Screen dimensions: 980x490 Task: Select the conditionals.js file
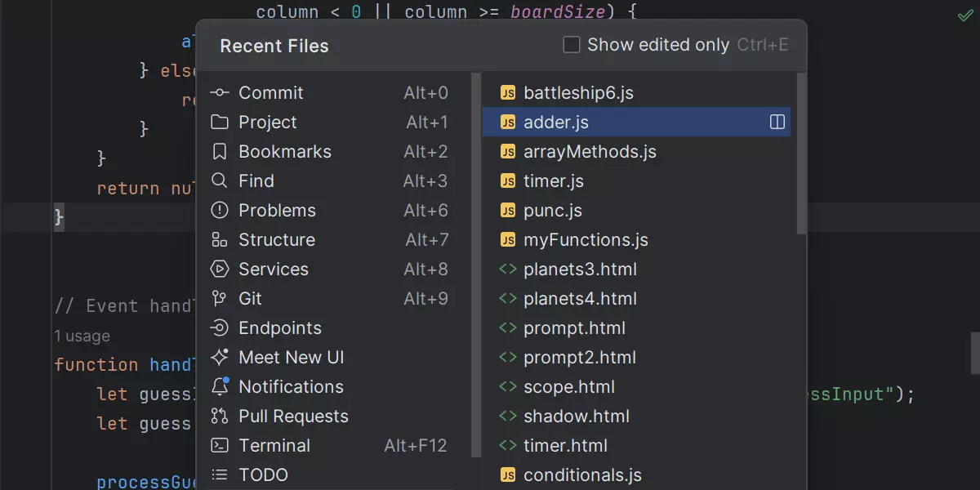pos(582,475)
